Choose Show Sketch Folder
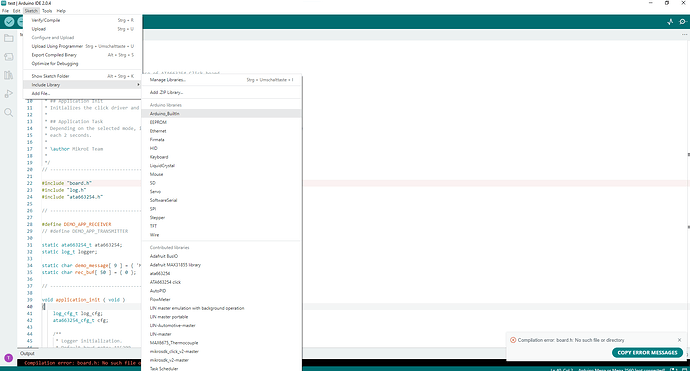Image resolution: width=690 pixels, height=371 pixels. [x=82, y=76]
